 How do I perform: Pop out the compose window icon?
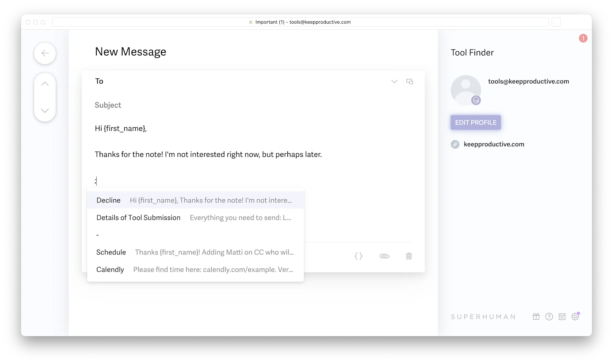410,81
